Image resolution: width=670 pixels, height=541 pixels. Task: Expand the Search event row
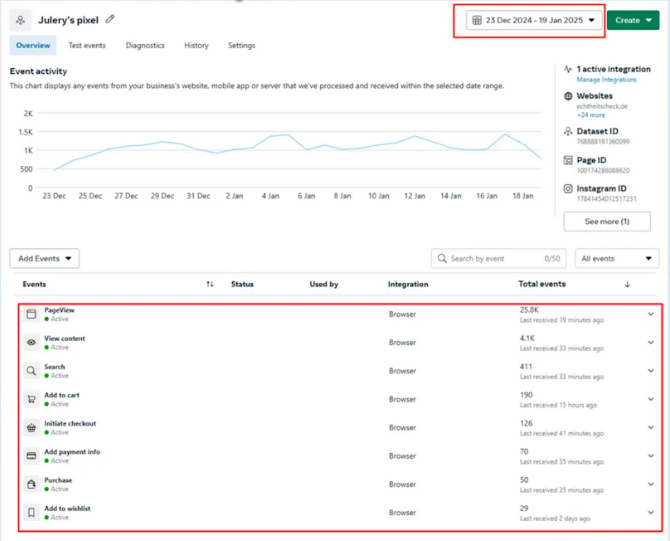tap(651, 371)
